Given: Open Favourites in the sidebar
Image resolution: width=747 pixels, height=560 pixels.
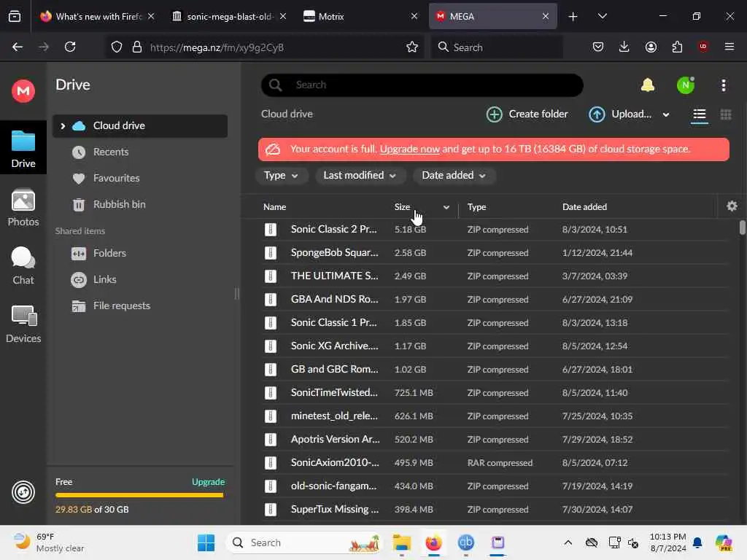Looking at the screenshot, I should click(116, 178).
